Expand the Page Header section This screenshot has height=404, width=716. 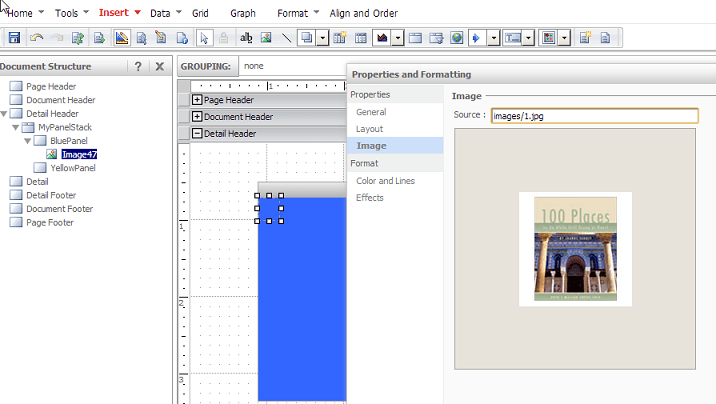coord(197,100)
